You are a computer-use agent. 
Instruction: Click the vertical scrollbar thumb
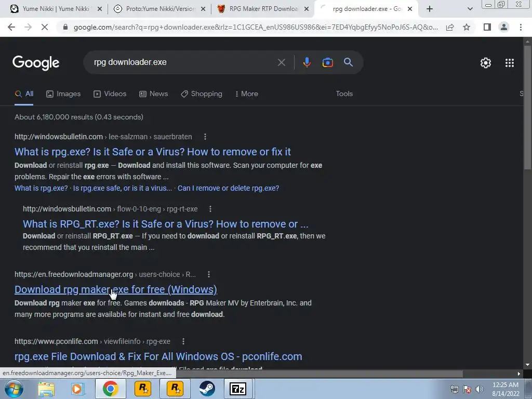point(527,107)
